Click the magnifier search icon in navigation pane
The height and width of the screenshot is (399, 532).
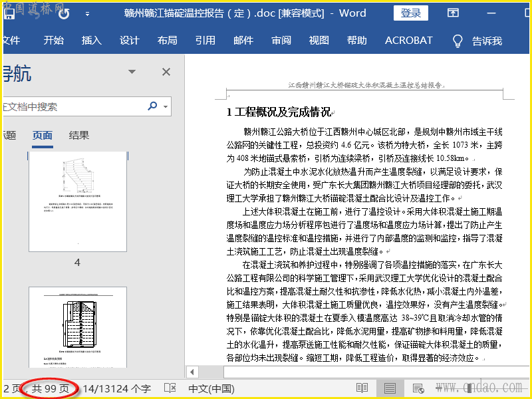pos(152,106)
